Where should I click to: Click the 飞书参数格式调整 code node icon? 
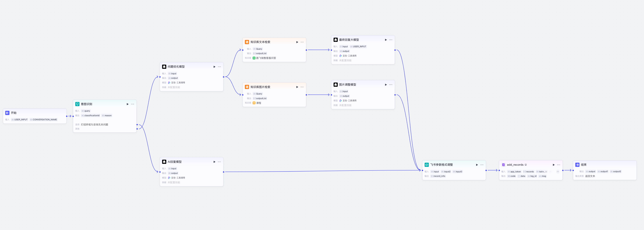pyautogui.click(x=426, y=165)
